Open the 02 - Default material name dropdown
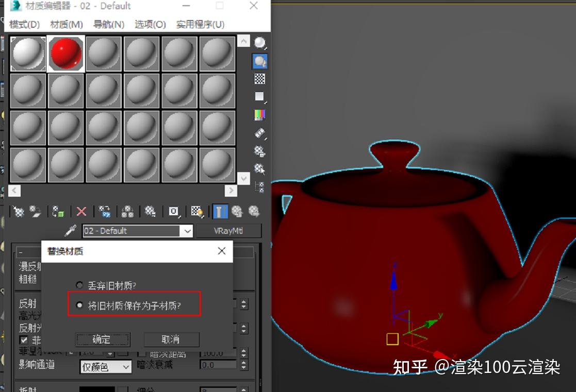This screenshot has height=392, width=576. click(x=188, y=231)
